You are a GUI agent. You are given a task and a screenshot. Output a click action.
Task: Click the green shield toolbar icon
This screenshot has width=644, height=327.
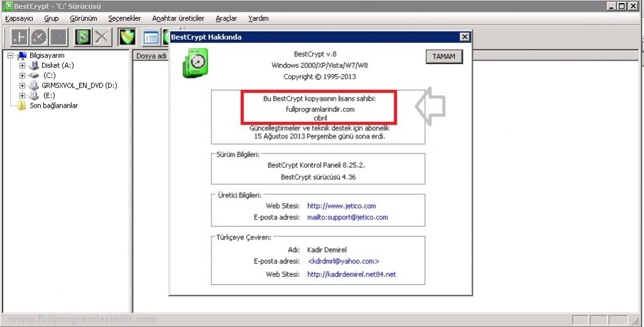(x=128, y=37)
